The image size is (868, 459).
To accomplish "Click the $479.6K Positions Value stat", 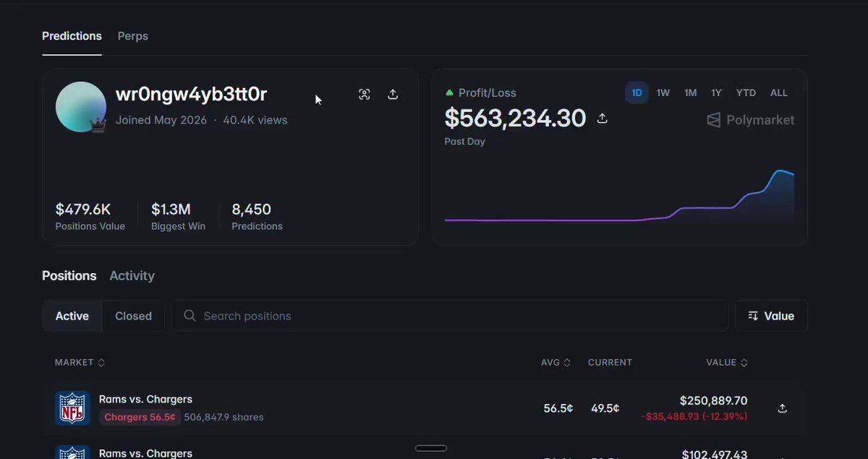I will [x=90, y=217].
